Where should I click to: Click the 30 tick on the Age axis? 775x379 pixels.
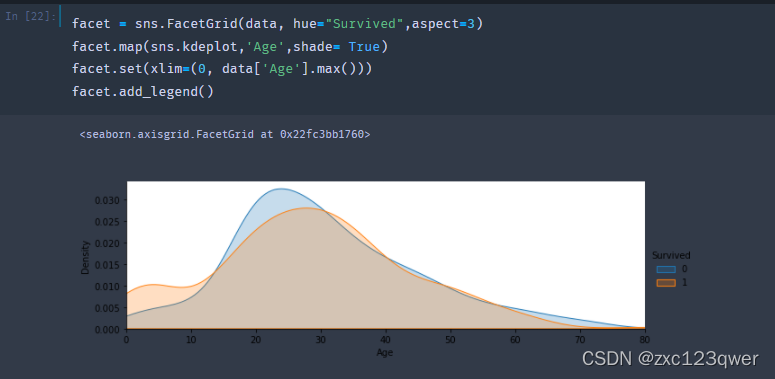[321, 339]
